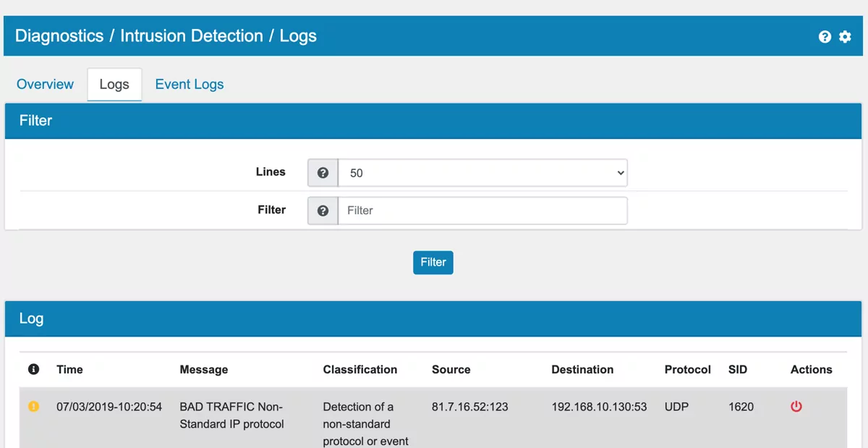Switch to the Overview tab
The width and height of the screenshot is (868, 448).
point(44,84)
